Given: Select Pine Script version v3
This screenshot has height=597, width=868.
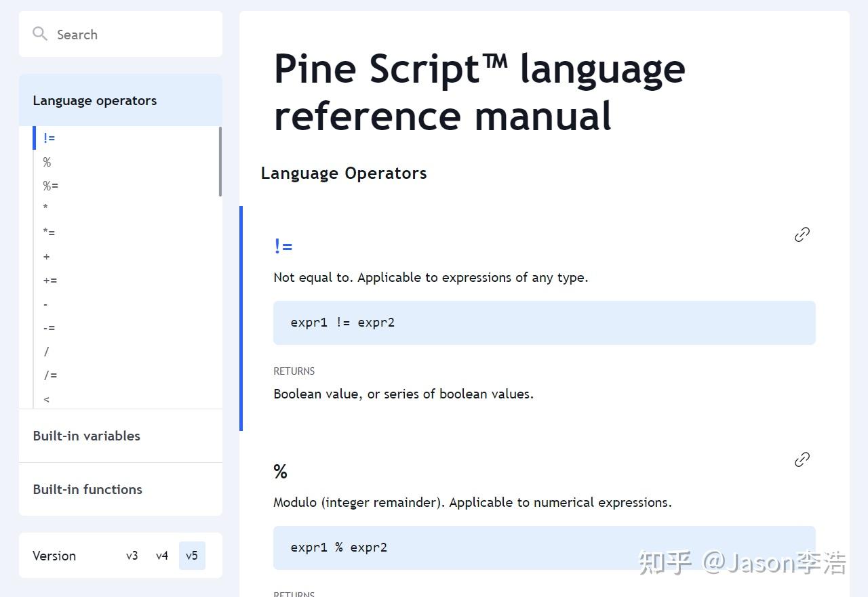Looking at the screenshot, I should [x=132, y=555].
